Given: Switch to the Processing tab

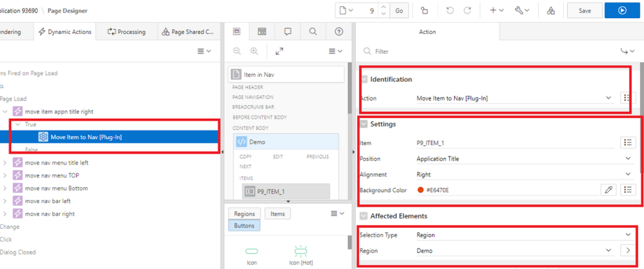Looking at the screenshot, I should click(126, 31).
